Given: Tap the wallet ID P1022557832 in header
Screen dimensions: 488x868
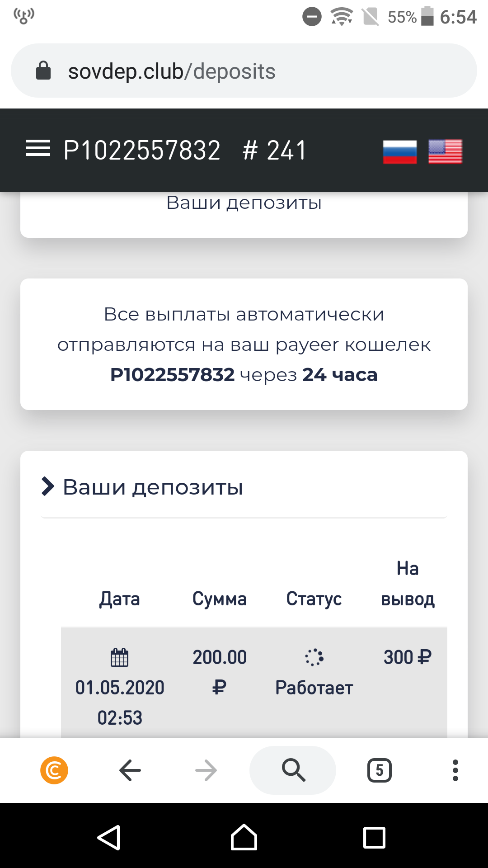Looking at the screenshot, I should [142, 150].
